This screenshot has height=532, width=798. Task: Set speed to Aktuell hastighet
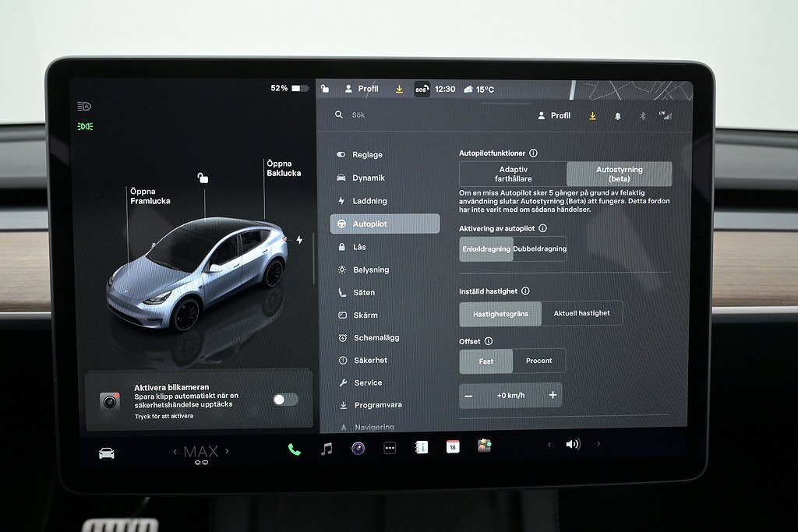581,313
